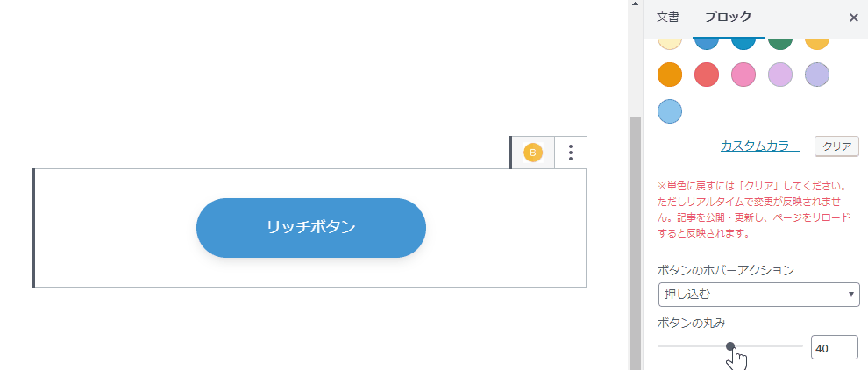Screen dimensions: 868x370
Task: Click the yellow B block type icon
Action: [x=533, y=153]
